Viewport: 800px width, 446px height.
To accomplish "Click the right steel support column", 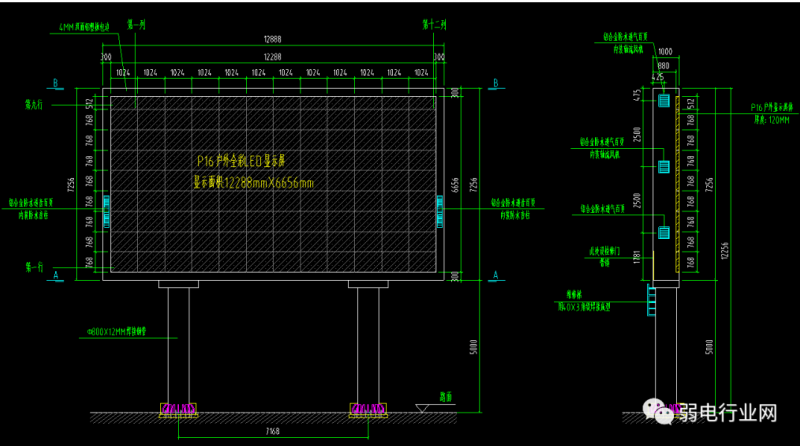I will [368, 343].
